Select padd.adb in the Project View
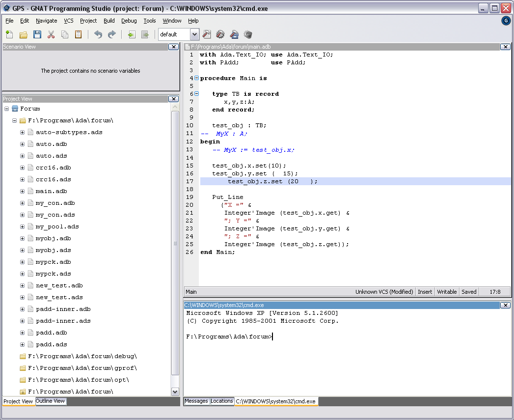This screenshot has width=514, height=420. pos(51,333)
